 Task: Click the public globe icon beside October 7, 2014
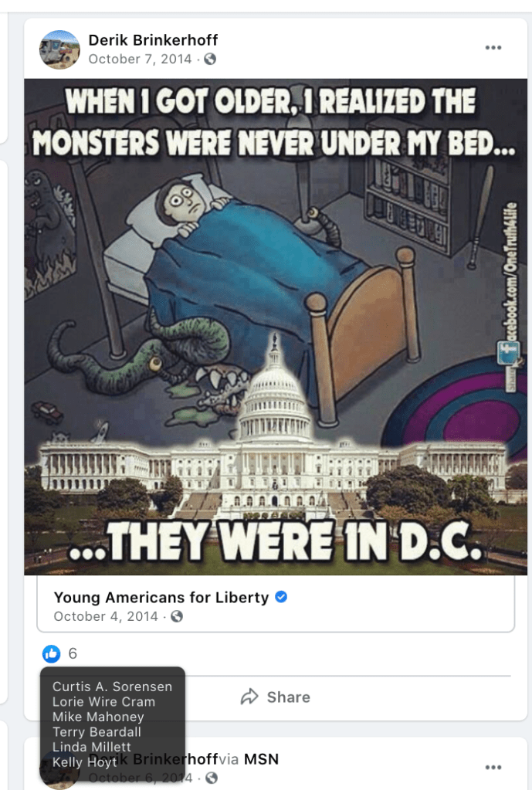210,59
